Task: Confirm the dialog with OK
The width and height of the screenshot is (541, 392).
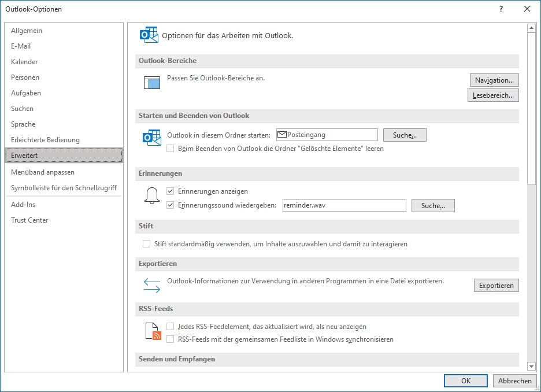Action: (465, 381)
